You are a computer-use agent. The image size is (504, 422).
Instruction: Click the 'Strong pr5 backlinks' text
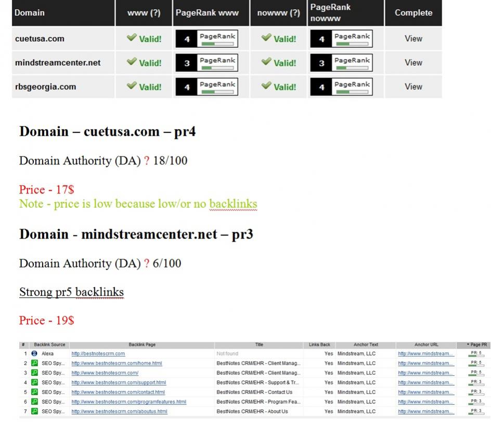(x=71, y=292)
